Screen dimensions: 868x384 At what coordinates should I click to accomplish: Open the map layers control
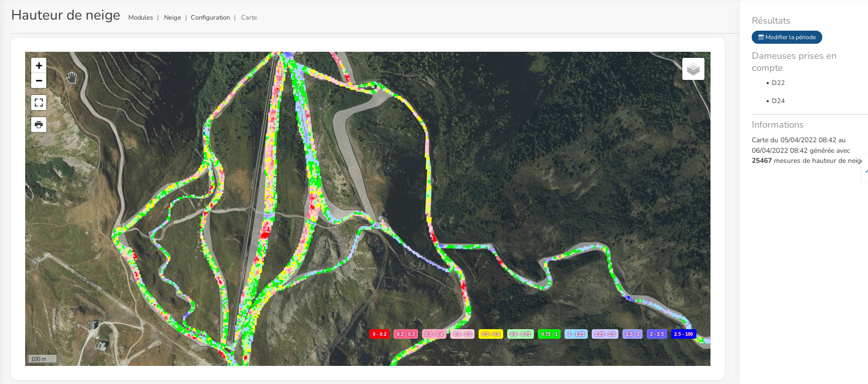coord(693,69)
